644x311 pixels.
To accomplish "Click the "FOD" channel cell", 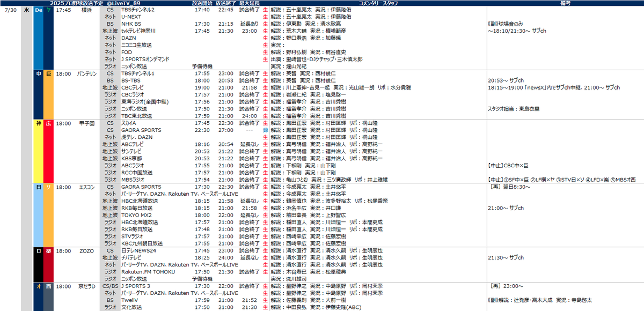I will [x=126, y=52].
